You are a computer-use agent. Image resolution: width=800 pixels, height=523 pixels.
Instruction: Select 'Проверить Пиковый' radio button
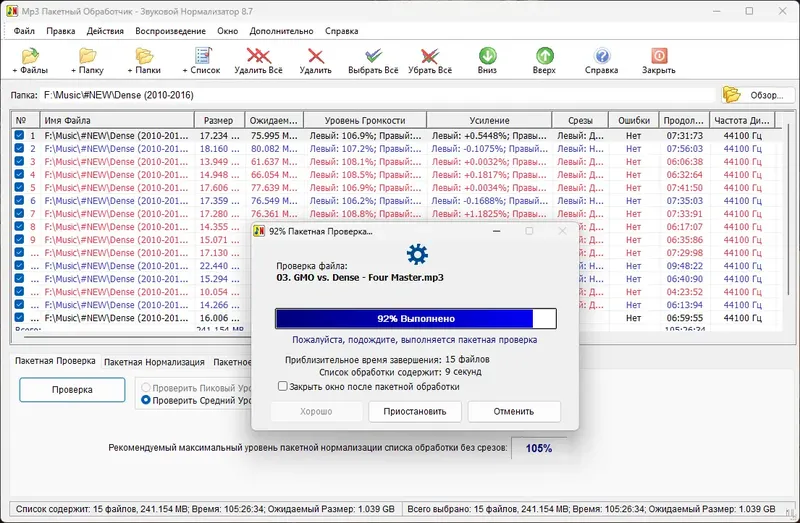[x=146, y=388]
